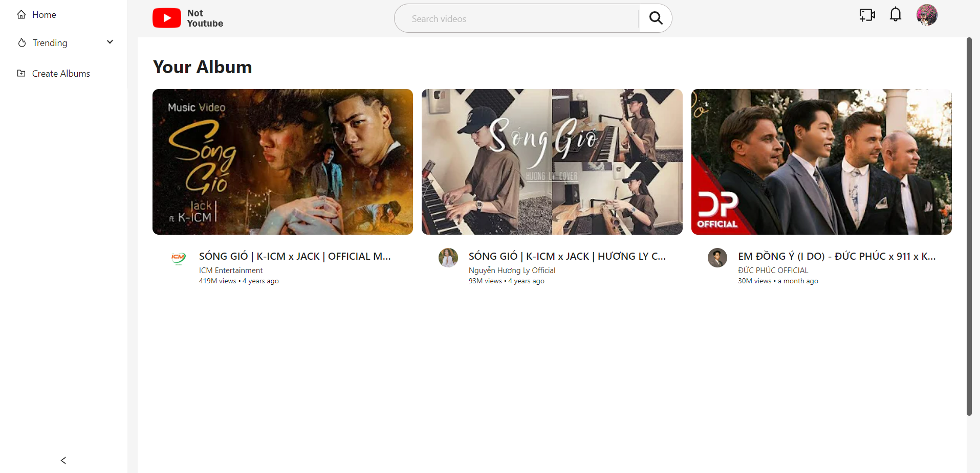
Task: Open the Sóng Gió Jack K-ICM thumbnail
Action: [282, 162]
